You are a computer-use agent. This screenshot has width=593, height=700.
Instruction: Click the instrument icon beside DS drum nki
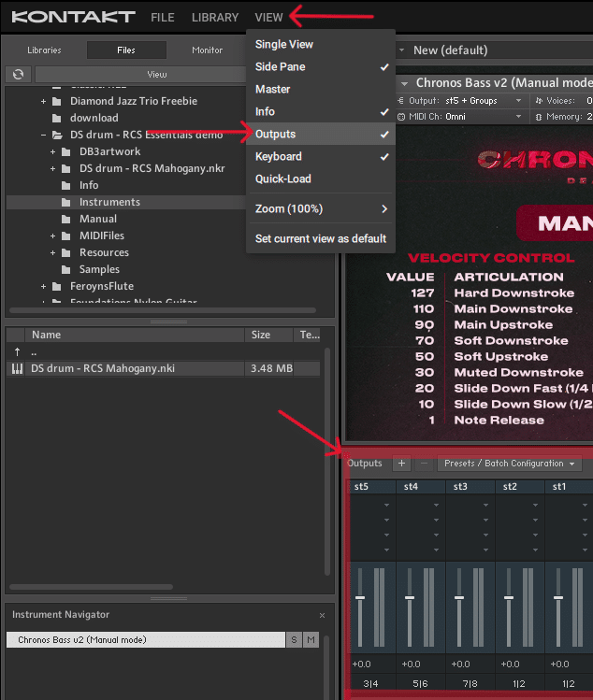[x=17, y=369]
